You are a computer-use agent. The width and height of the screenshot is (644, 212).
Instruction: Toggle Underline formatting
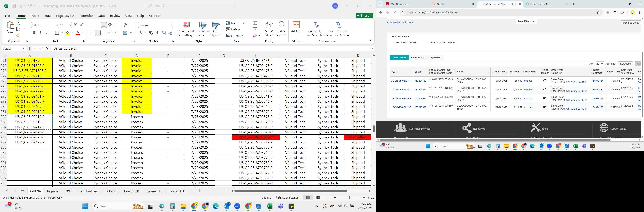tap(46, 33)
